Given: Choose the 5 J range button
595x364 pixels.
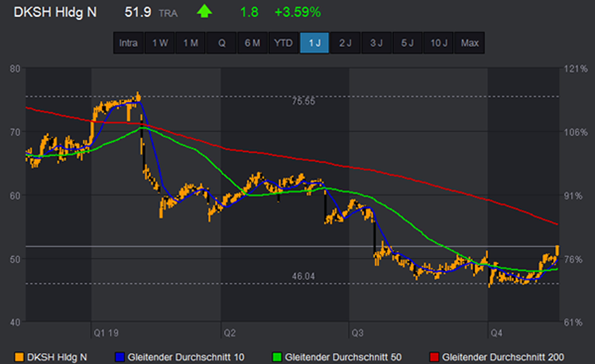Looking at the screenshot, I should [407, 43].
